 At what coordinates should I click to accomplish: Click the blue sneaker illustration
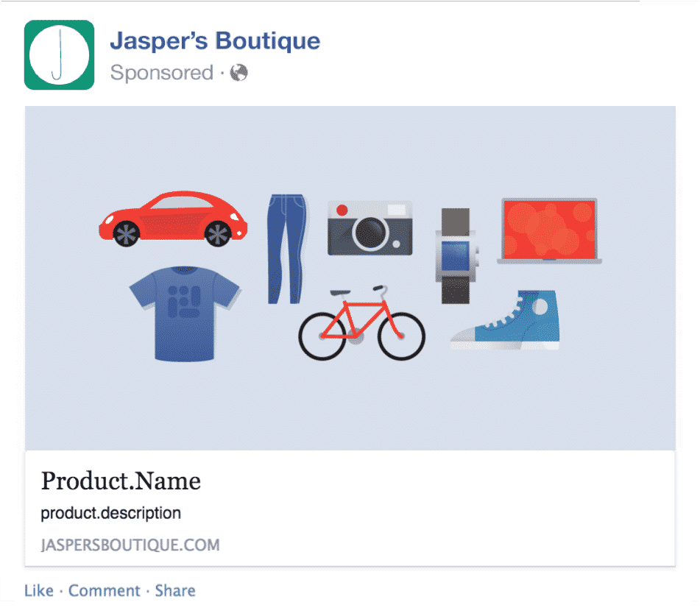click(506, 320)
